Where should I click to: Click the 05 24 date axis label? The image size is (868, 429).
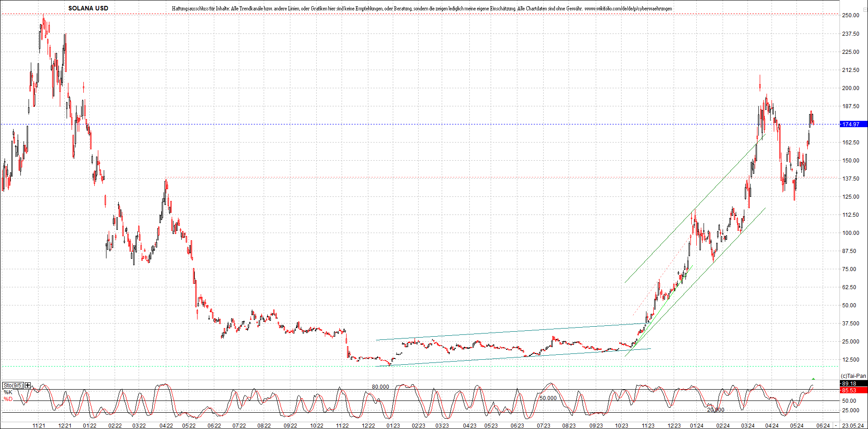pos(797,426)
